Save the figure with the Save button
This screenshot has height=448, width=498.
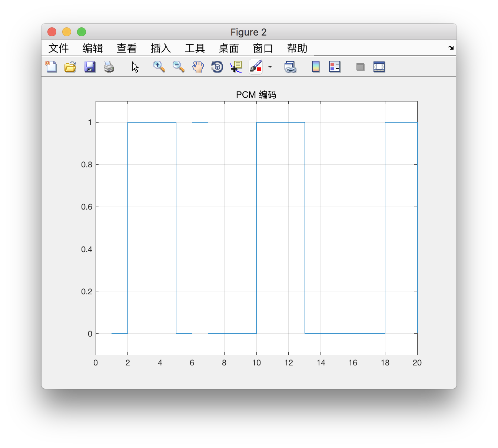(90, 67)
